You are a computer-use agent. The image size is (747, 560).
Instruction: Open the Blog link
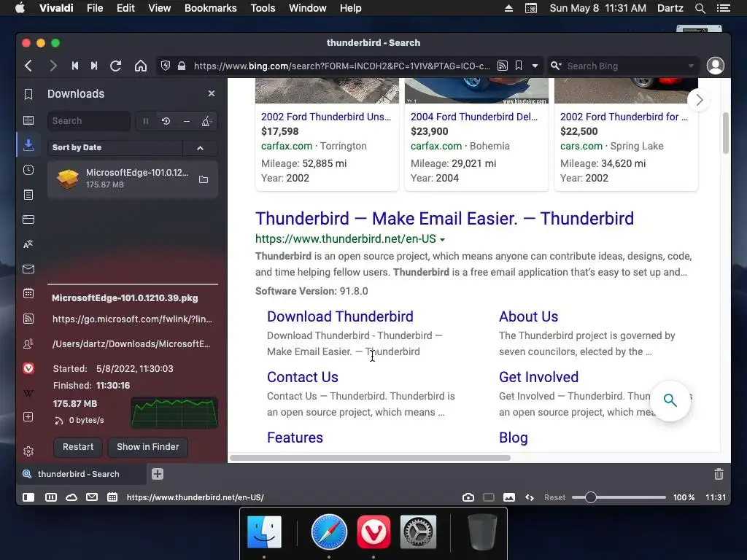pyautogui.click(x=513, y=437)
